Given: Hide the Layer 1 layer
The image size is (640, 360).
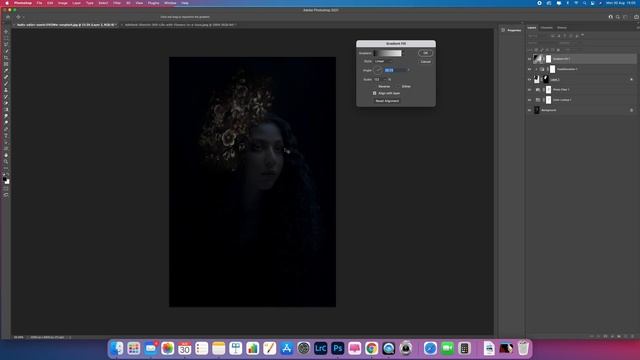Looking at the screenshot, I should [x=529, y=80].
